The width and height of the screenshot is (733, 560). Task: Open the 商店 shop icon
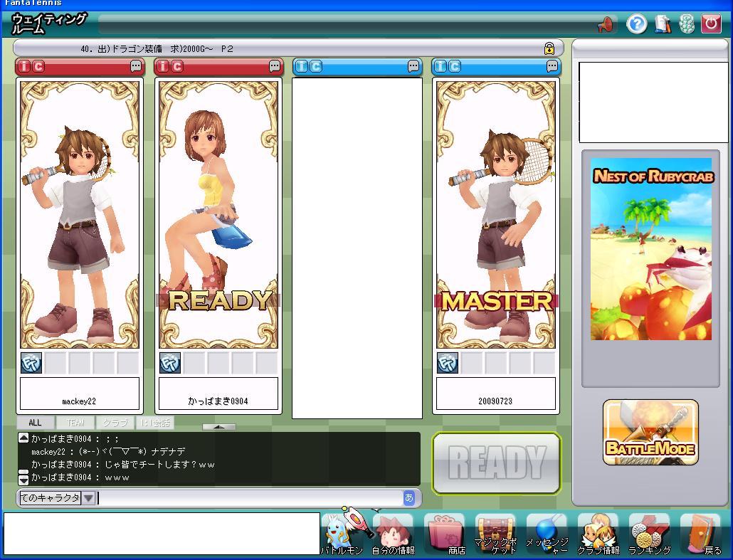445,534
